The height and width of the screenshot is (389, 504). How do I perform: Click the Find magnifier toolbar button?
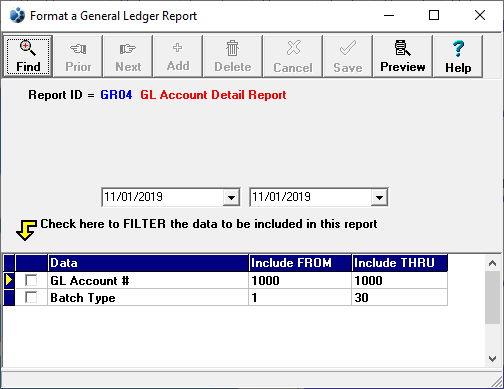pyautogui.click(x=28, y=56)
